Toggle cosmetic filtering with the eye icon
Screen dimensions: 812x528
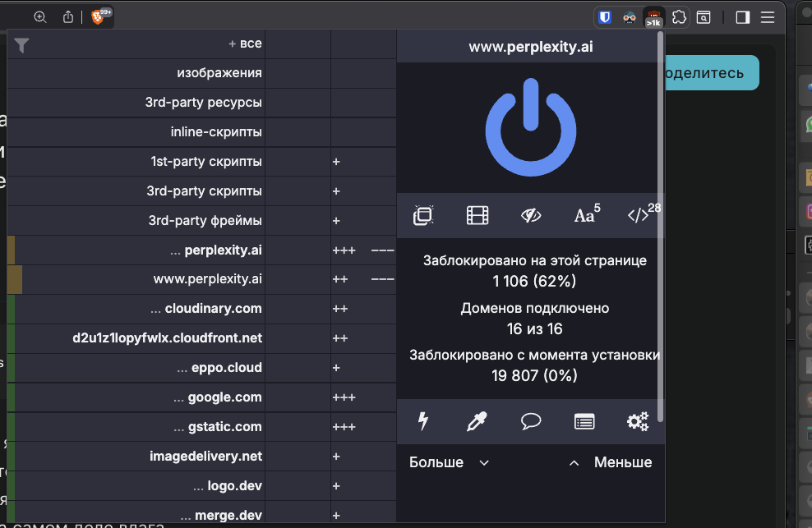[531, 215]
